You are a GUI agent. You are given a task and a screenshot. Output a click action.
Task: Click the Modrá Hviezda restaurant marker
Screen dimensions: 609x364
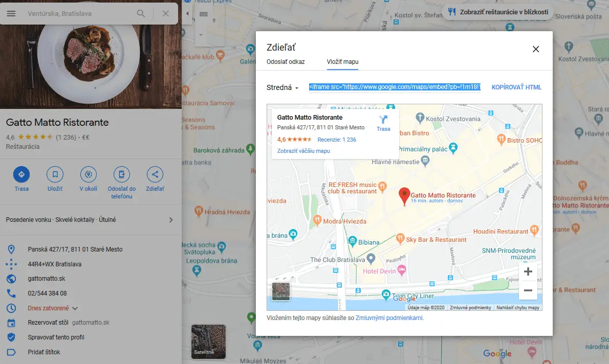point(317,220)
